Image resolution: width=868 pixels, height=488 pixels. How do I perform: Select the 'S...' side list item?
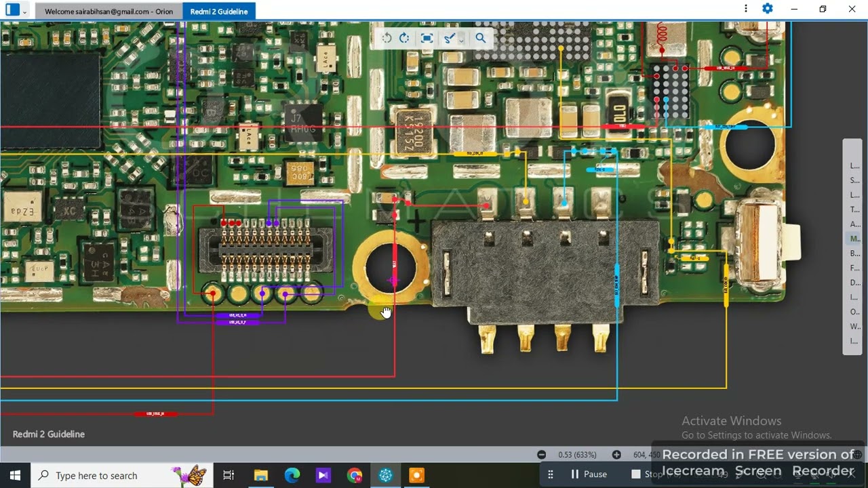[x=854, y=180]
